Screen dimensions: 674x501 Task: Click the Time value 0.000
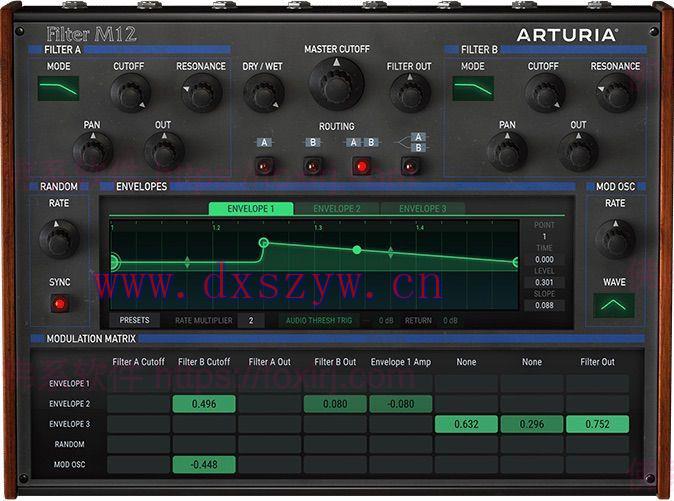[544, 260]
